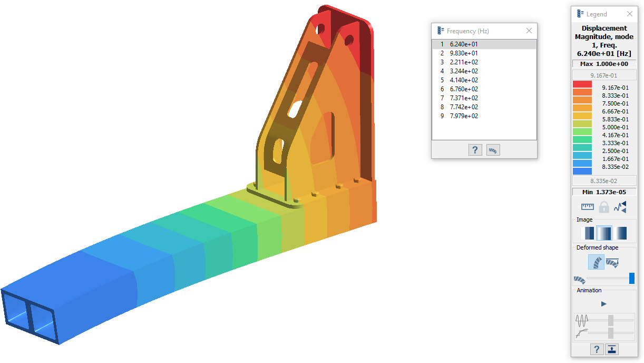Viewport: 644px width, 363px height.
Task: Select mode 5 frequency 4.140e+02
Action: coord(464,80)
